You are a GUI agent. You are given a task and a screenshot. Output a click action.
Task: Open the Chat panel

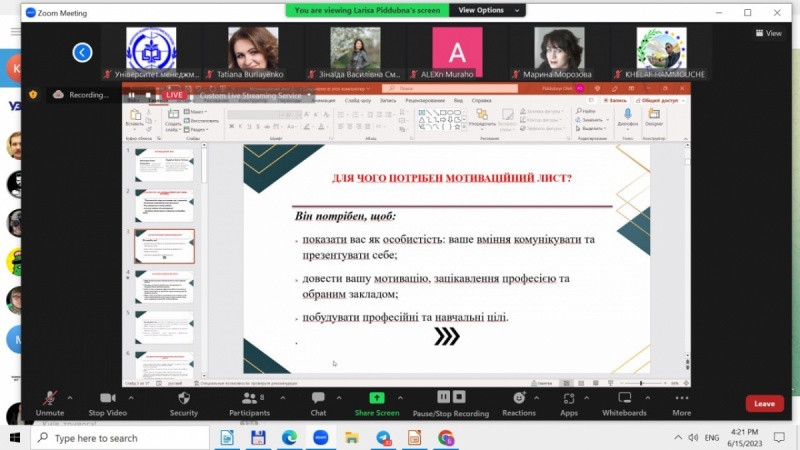(x=318, y=401)
